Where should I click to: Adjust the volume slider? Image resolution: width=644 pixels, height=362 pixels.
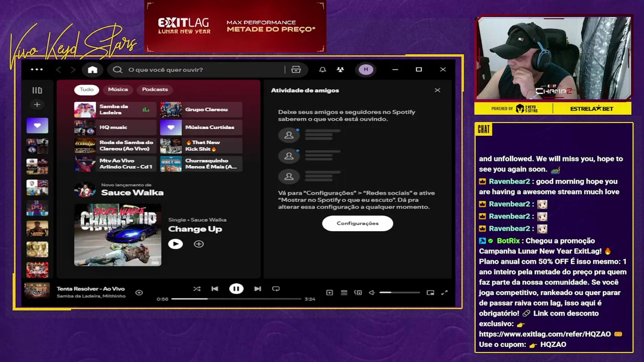coord(399,293)
